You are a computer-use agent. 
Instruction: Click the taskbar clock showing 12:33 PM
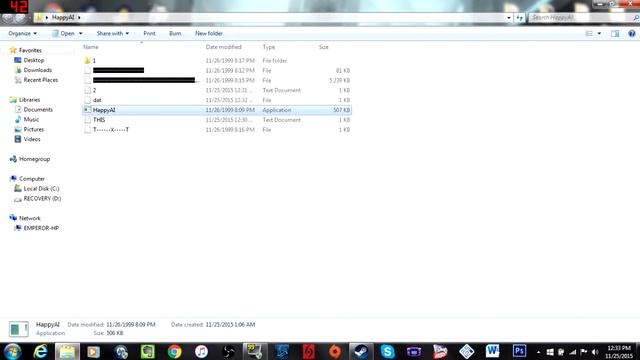619,352
